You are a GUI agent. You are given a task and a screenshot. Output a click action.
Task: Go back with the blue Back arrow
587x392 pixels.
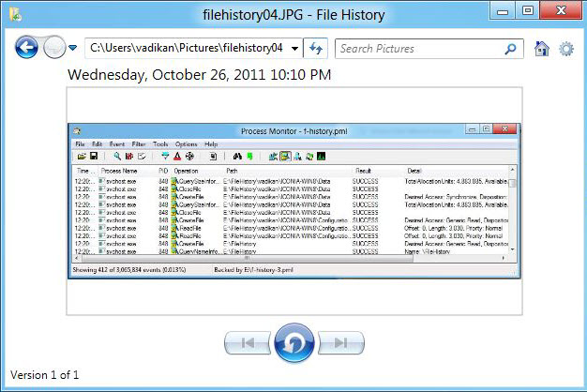coord(26,48)
